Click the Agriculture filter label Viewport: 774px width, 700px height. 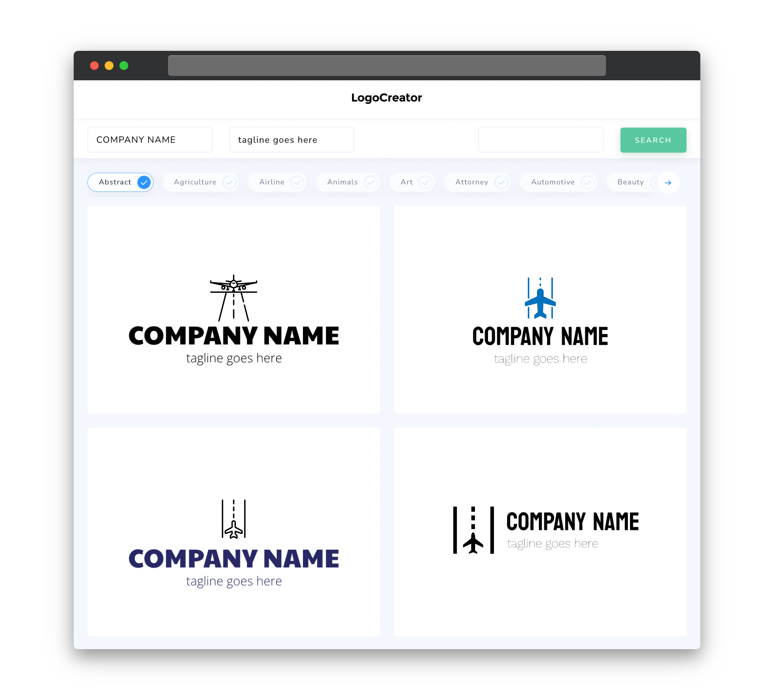click(194, 182)
